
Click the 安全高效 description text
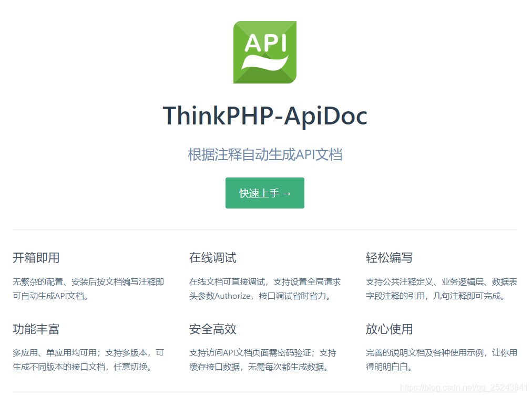click(263, 360)
